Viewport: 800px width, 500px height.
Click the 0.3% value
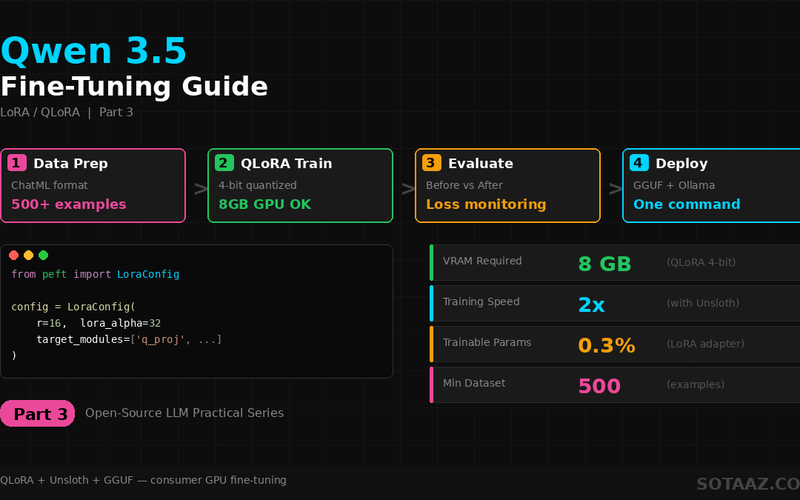tap(607, 345)
